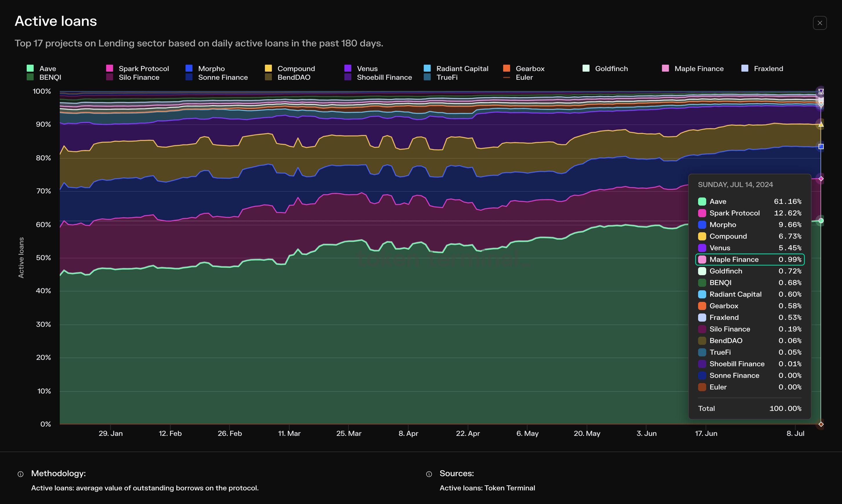
Task: Click Aave data point marker on chart
Action: click(821, 221)
